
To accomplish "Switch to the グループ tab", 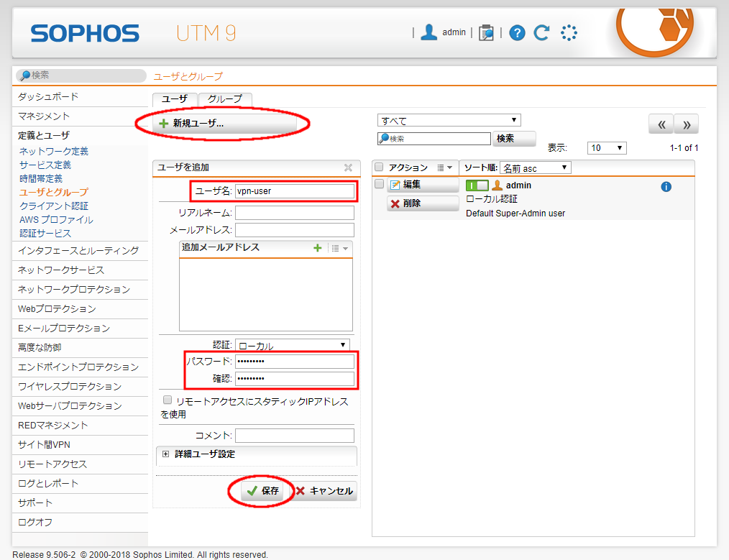I will pos(225,99).
